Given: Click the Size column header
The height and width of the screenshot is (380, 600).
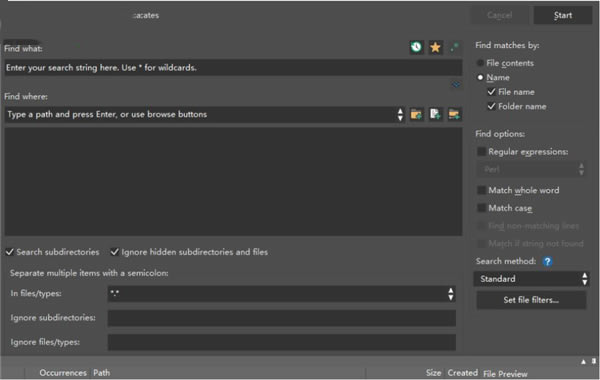Looking at the screenshot, I should click(434, 373).
